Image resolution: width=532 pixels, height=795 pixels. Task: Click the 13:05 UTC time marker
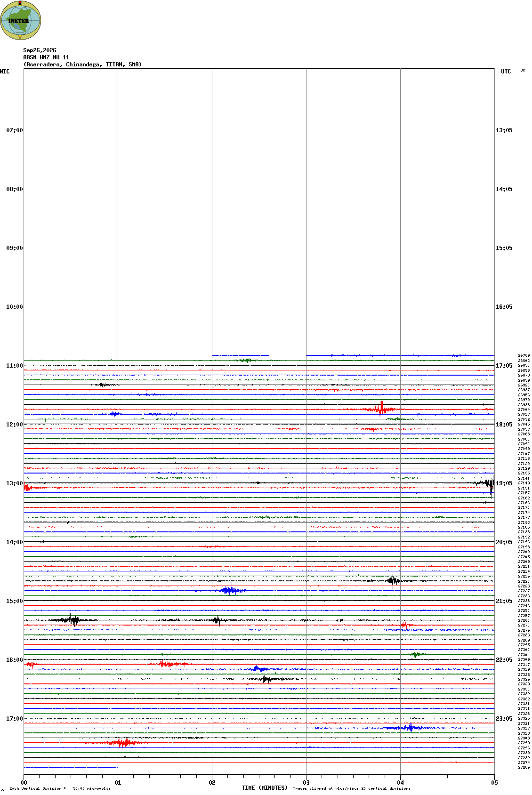tap(504, 130)
